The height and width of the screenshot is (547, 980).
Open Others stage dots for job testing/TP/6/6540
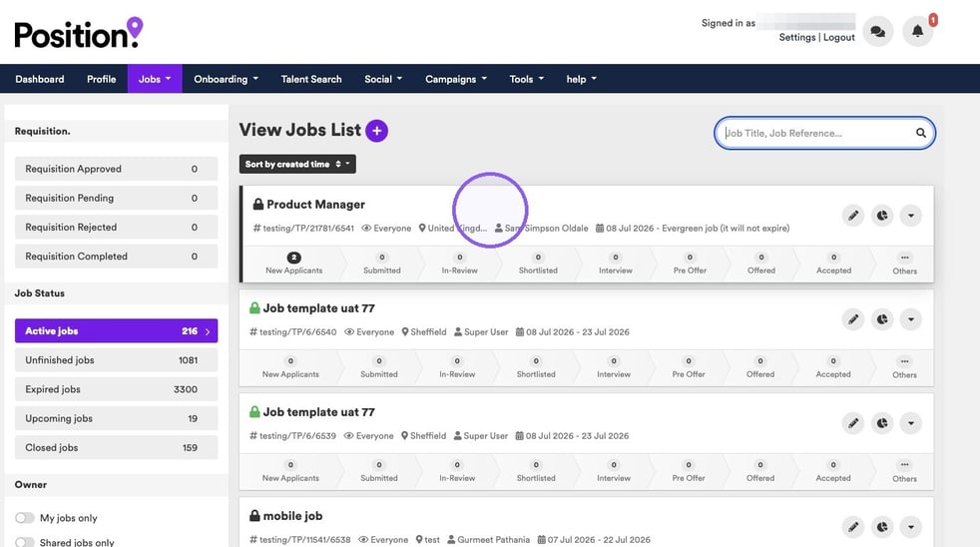point(904,361)
